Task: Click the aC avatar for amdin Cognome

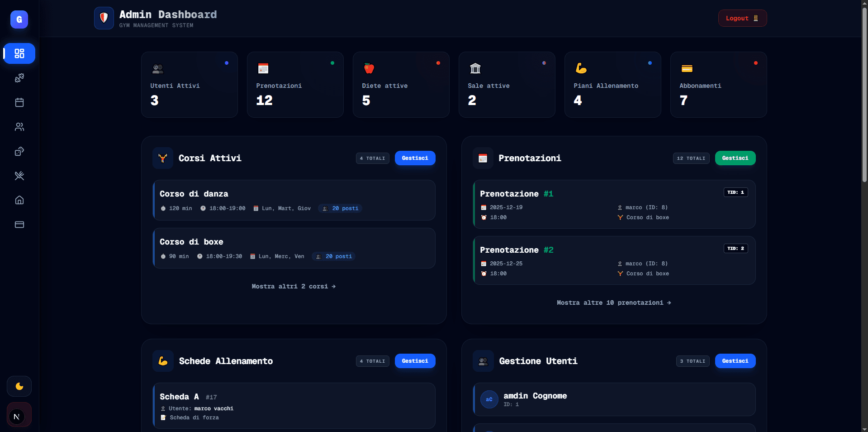Action: point(489,399)
